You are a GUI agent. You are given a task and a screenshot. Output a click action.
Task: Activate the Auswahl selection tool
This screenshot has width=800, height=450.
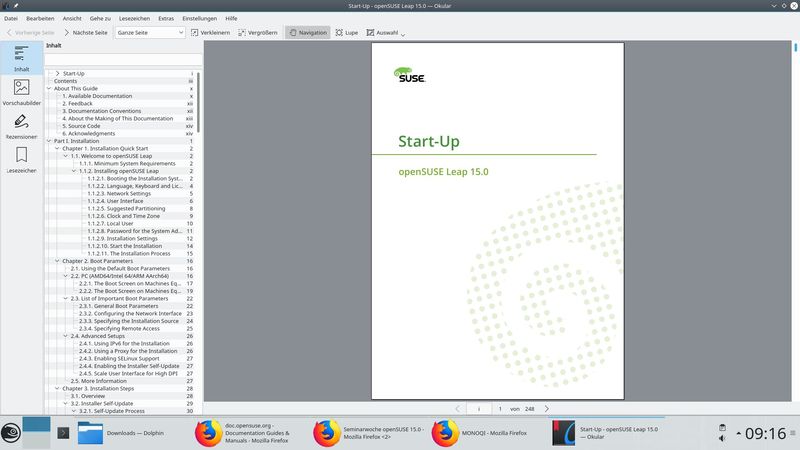(x=382, y=33)
